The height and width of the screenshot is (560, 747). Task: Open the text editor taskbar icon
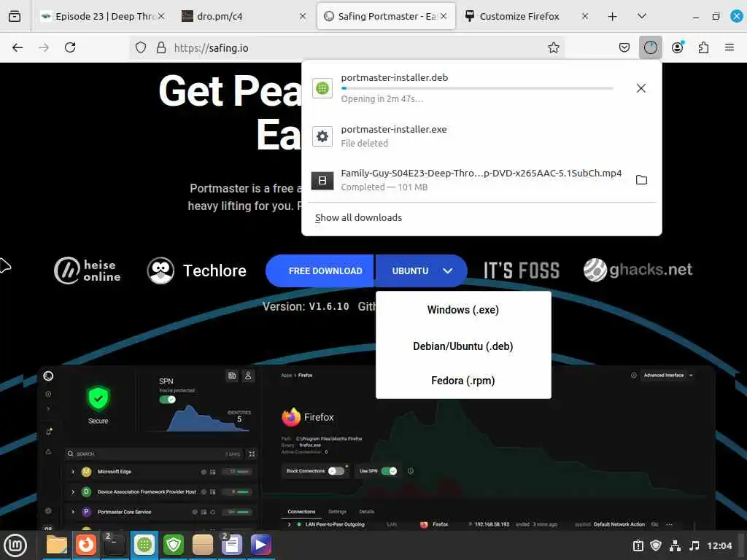coord(231,545)
